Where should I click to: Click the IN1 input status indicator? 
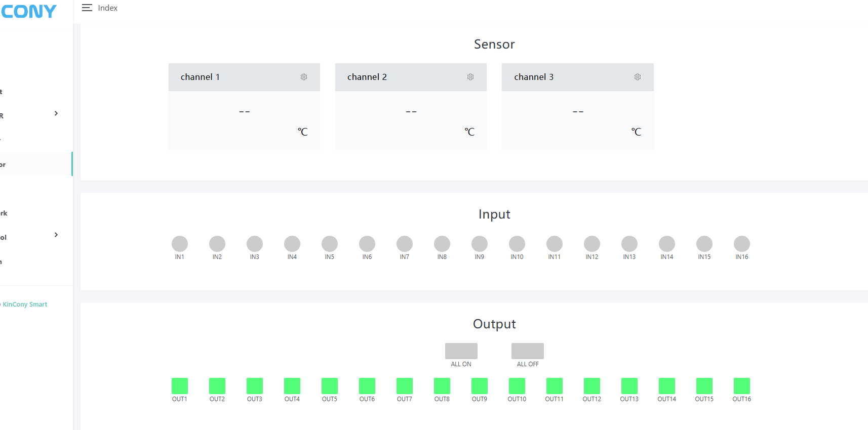(x=180, y=244)
